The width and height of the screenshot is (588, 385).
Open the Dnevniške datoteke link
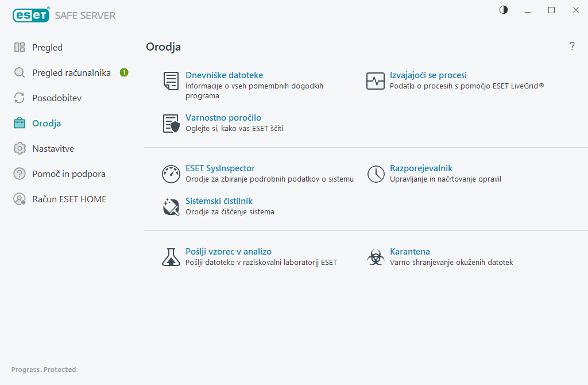[x=224, y=75]
